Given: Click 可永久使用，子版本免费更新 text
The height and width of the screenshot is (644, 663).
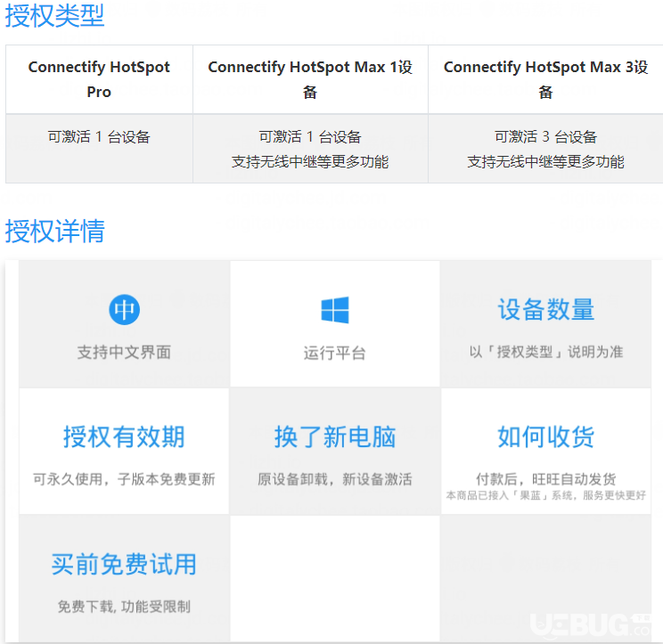Looking at the screenshot, I should pos(124,479).
